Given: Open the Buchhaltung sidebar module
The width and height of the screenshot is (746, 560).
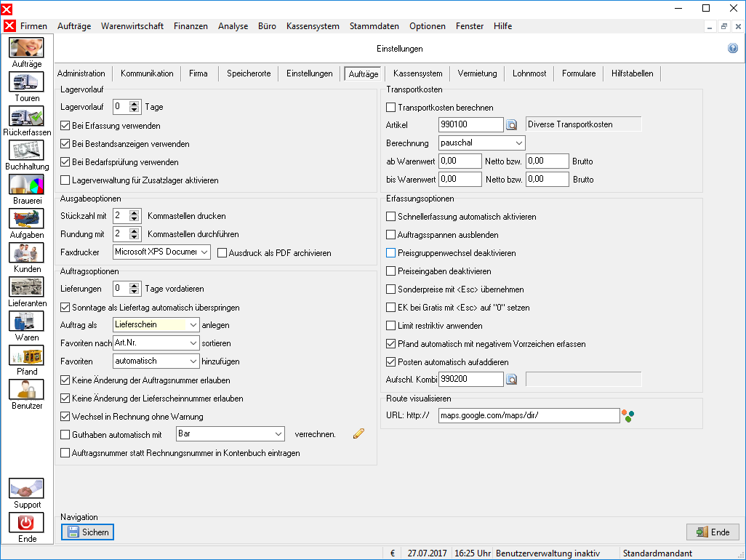Looking at the screenshot, I should pyautogui.click(x=27, y=151).
